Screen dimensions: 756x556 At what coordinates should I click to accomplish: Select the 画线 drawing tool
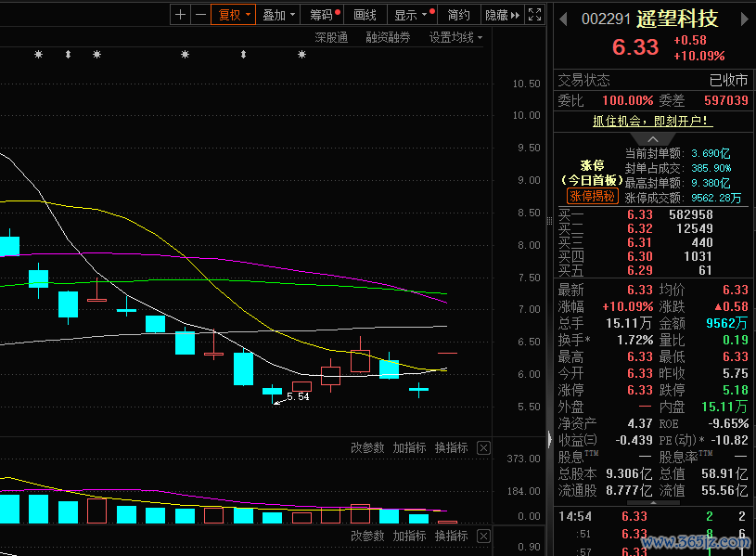pos(365,15)
